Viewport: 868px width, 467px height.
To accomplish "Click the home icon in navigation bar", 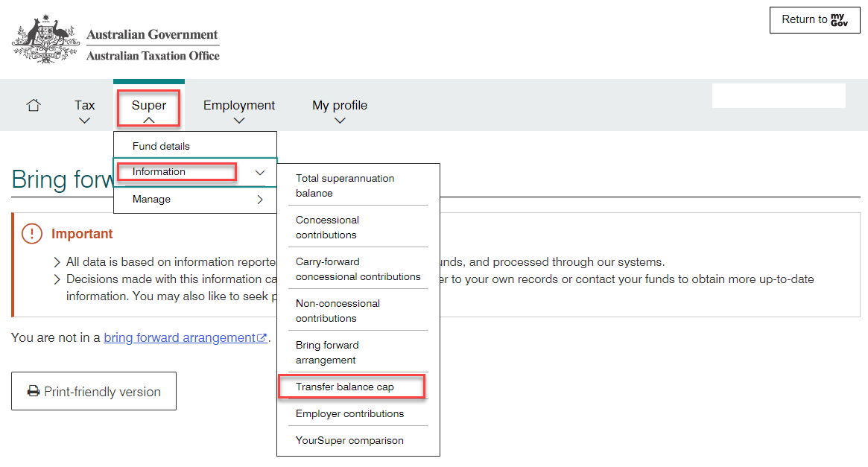I will pos(34,106).
